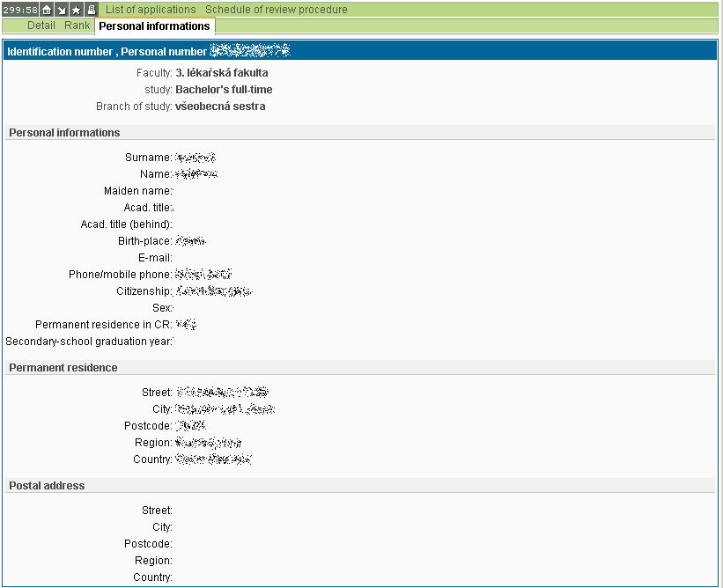Click the faculty value 3. lékařská fakulta
The image size is (723, 588).
pos(222,73)
